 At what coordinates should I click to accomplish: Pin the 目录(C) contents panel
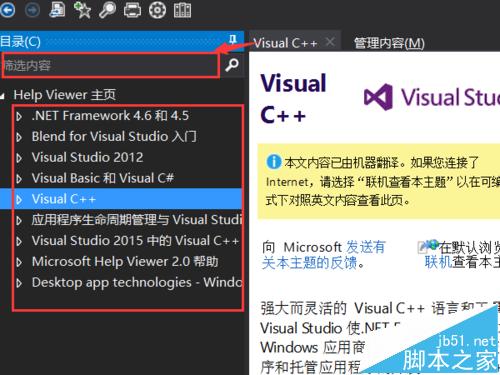point(233,39)
